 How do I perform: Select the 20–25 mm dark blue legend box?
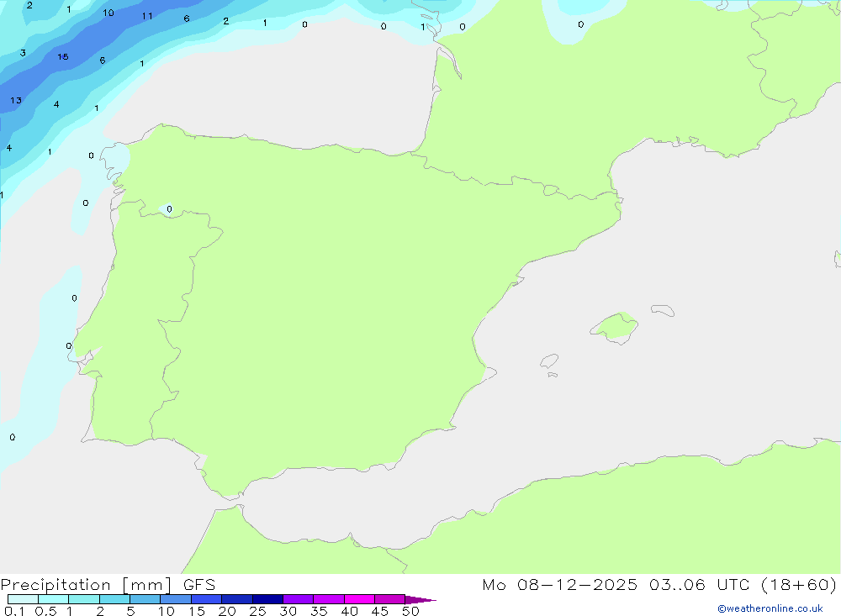[x=237, y=599]
